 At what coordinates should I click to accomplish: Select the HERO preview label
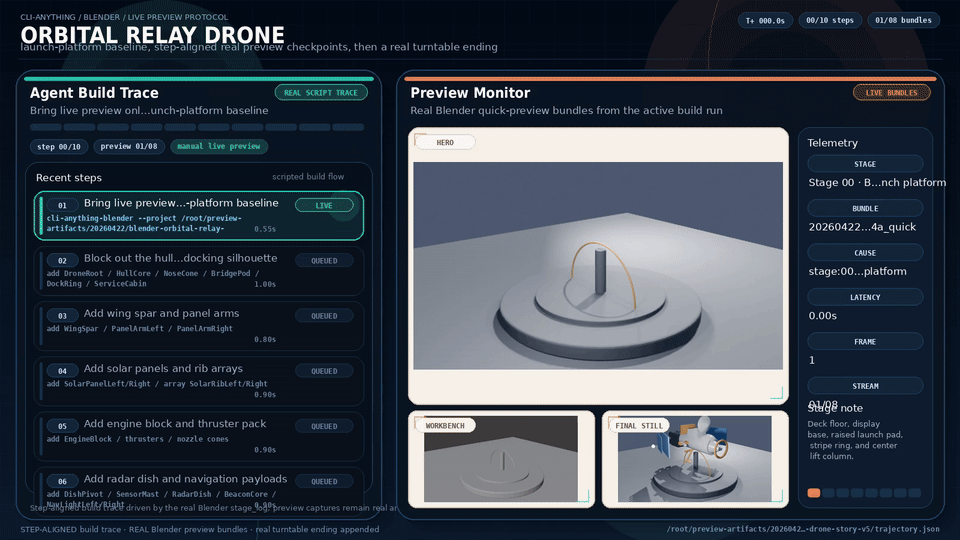pyautogui.click(x=445, y=142)
